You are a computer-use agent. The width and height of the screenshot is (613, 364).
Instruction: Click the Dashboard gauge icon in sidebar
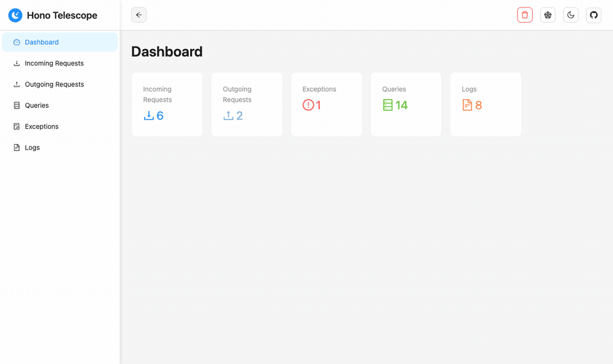click(x=17, y=42)
